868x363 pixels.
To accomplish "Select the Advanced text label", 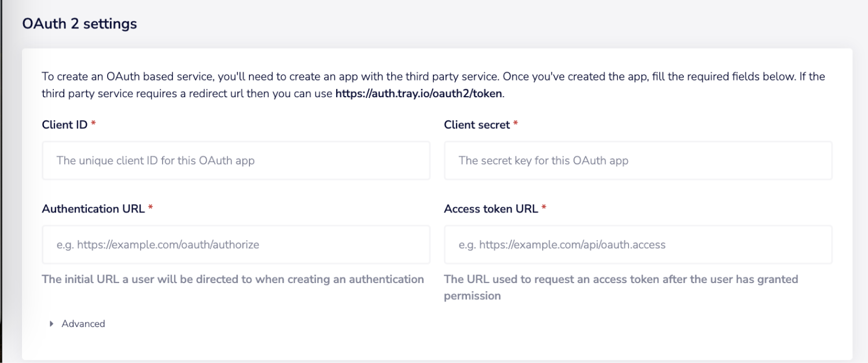I will tap(82, 324).
